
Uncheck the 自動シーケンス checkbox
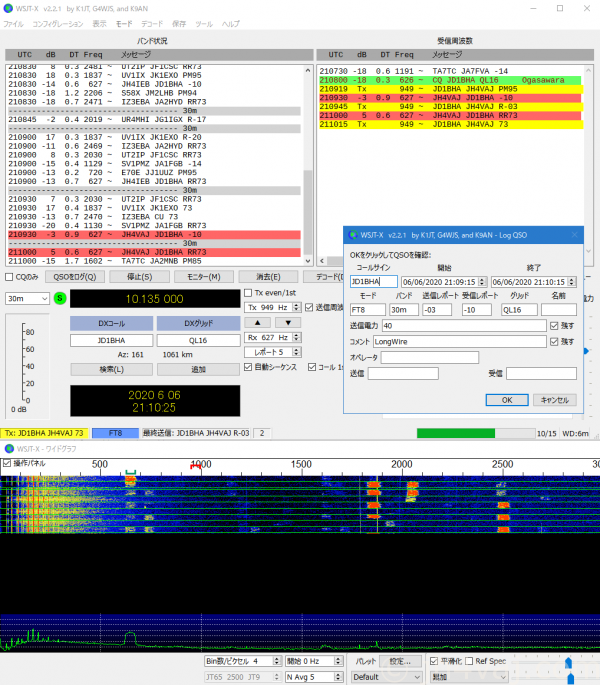[249, 367]
